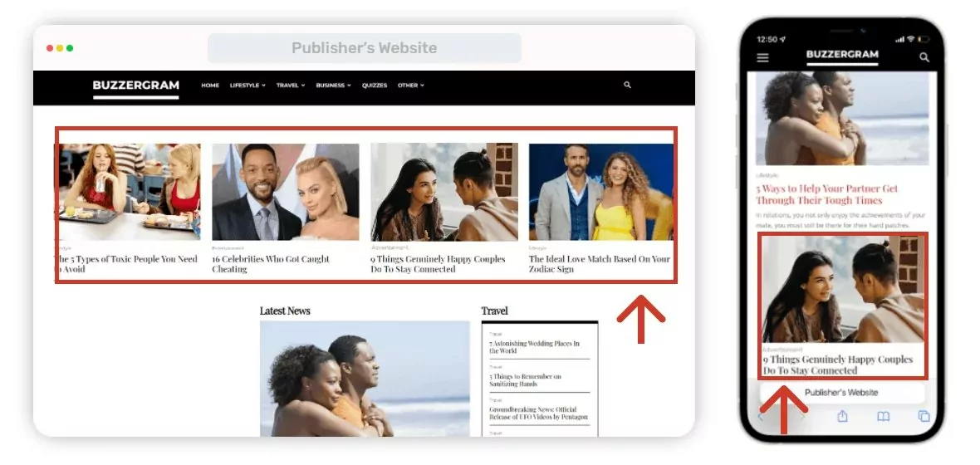The width and height of the screenshot is (980, 465).
Task: Open the Other dropdown menu
Action: [410, 85]
